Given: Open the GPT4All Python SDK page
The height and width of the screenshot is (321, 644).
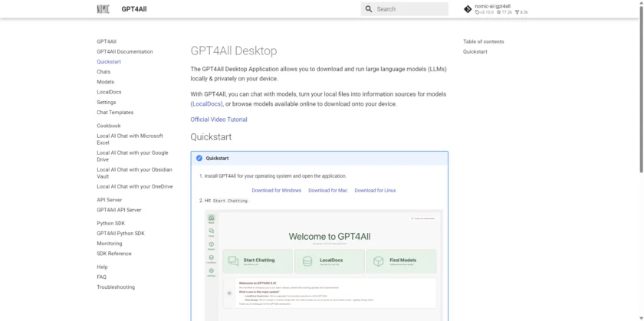Looking at the screenshot, I should tap(120, 233).
